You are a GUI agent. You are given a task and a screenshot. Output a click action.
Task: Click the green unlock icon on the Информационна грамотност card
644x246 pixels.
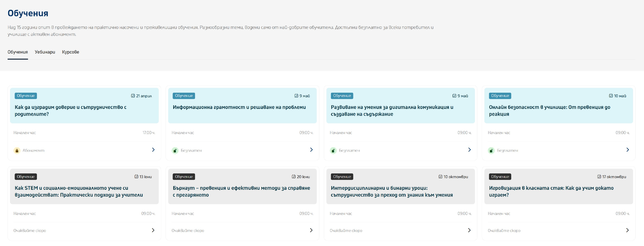click(175, 151)
